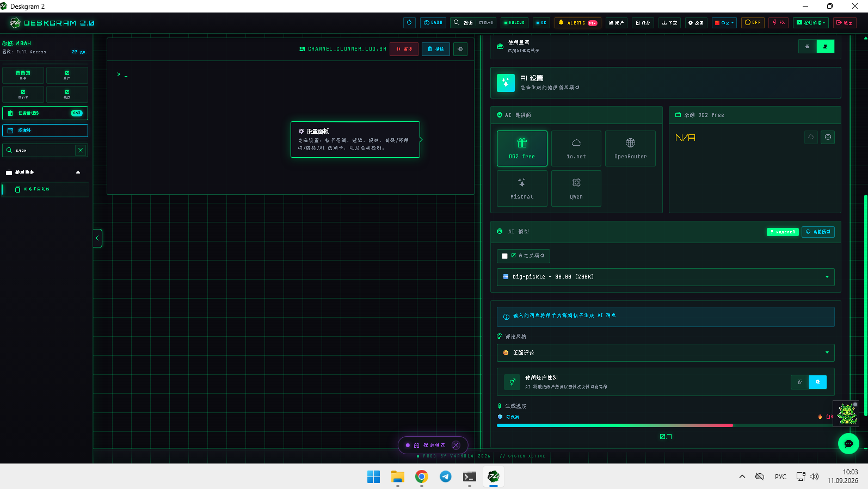Click the FX lightning button
This screenshot has height=489, width=868.
tap(778, 23)
